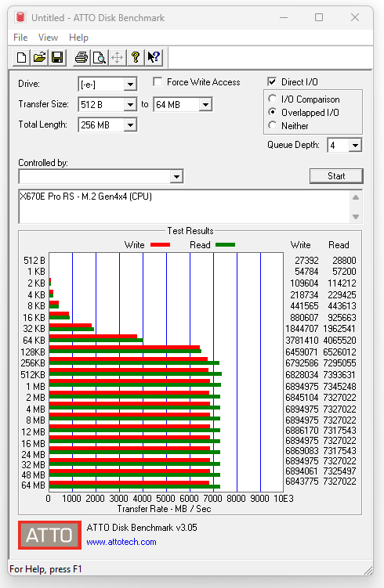Expand the Drive dropdown
Image resolution: width=384 pixels, height=588 pixels.
[x=130, y=85]
